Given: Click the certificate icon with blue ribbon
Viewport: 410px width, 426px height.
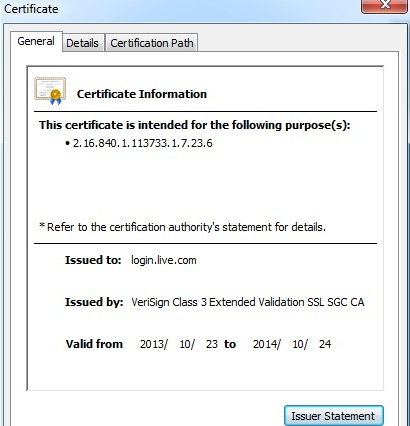Looking at the screenshot, I should point(50,91).
